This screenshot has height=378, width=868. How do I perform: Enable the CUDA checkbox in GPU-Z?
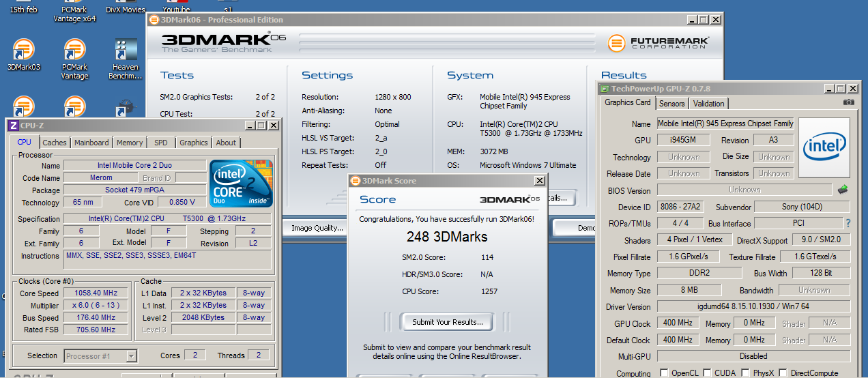[708, 373]
